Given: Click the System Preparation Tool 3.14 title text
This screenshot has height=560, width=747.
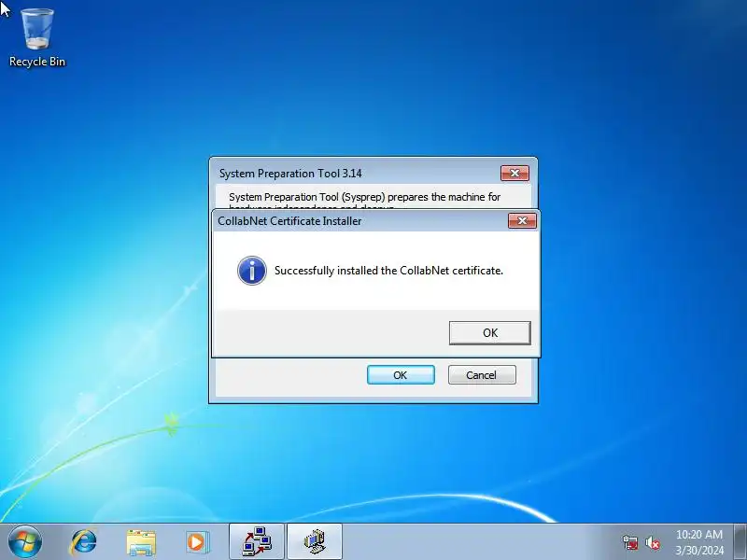Looking at the screenshot, I should coord(290,174).
